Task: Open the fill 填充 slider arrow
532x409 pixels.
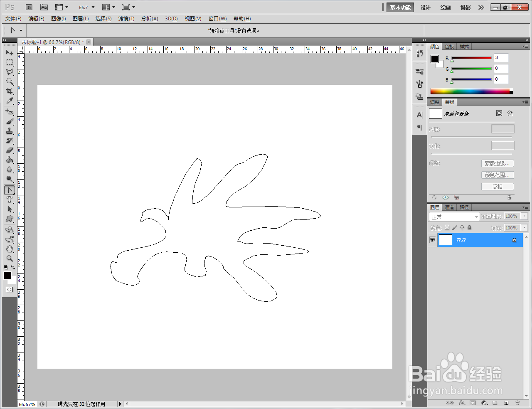Action: (x=525, y=228)
